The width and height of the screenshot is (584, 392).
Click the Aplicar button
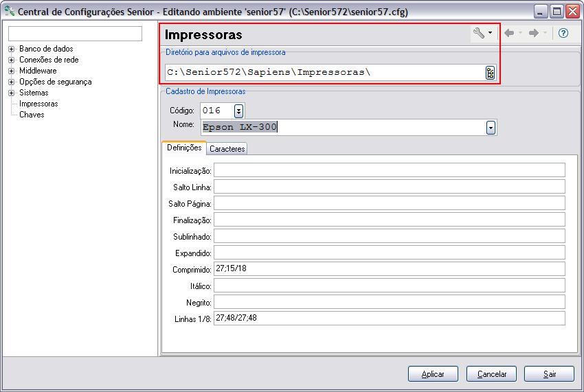click(433, 374)
